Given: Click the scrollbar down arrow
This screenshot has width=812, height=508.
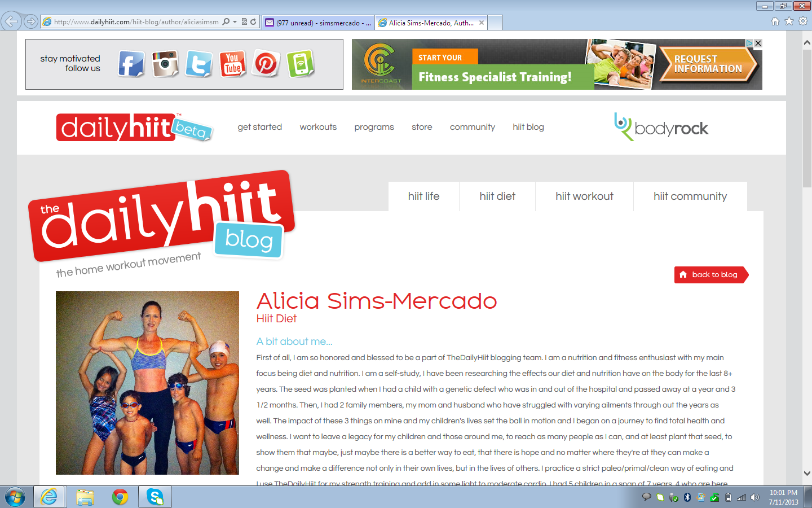Looking at the screenshot, I should click(x=807, y=474).
